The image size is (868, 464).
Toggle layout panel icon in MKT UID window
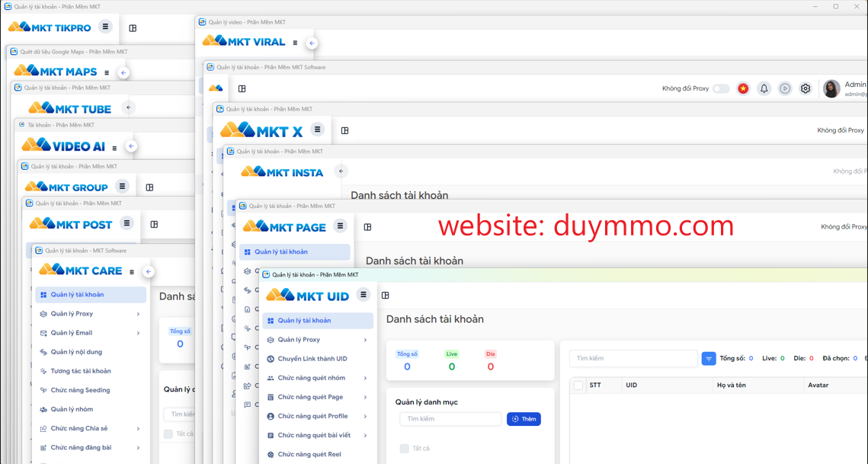tap(386, 296)
